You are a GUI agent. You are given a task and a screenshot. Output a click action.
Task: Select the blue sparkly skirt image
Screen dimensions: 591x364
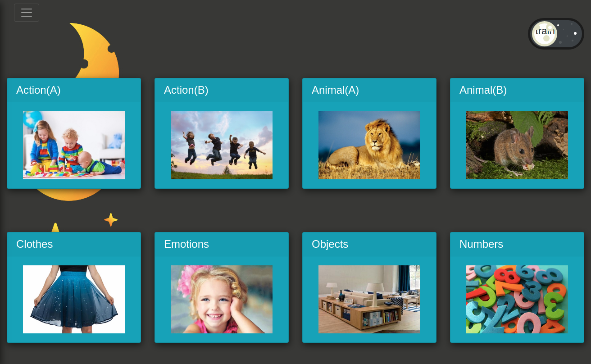click(x=74, y=299)
